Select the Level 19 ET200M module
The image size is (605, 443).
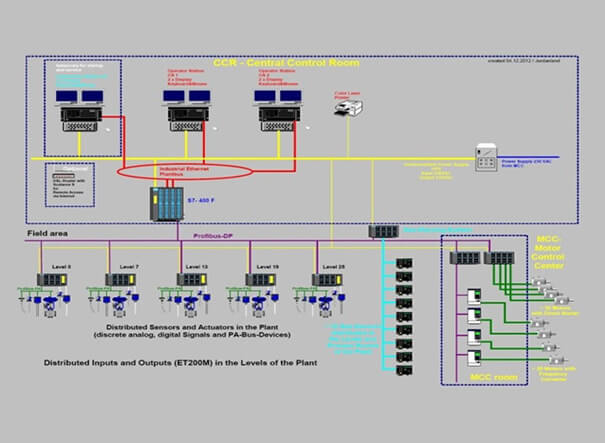[260, 279]
